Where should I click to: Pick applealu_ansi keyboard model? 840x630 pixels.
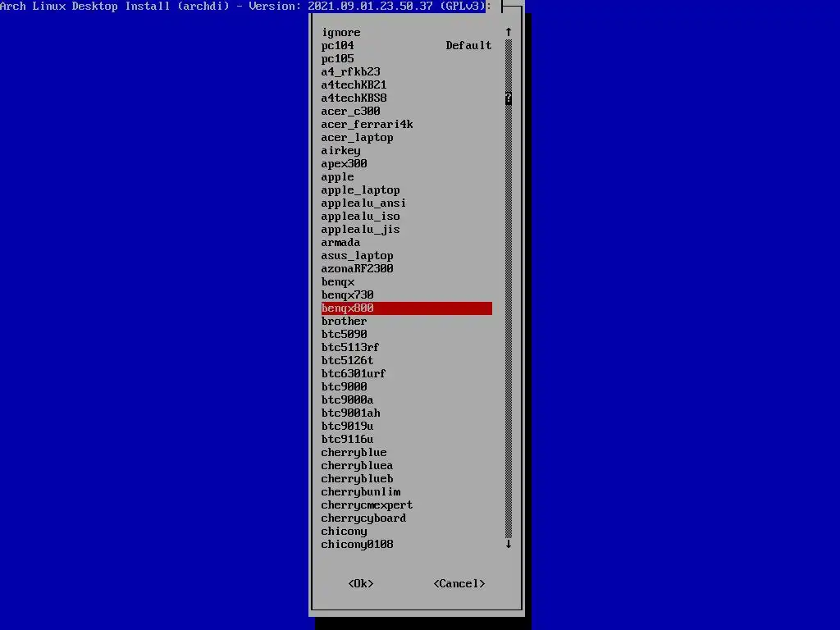(x=407, y=203)
